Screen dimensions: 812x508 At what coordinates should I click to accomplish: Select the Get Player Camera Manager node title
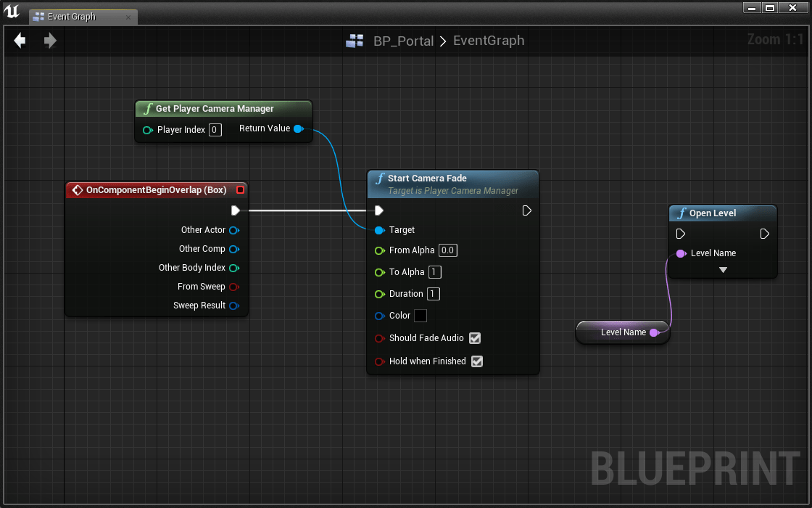(215, 108)
